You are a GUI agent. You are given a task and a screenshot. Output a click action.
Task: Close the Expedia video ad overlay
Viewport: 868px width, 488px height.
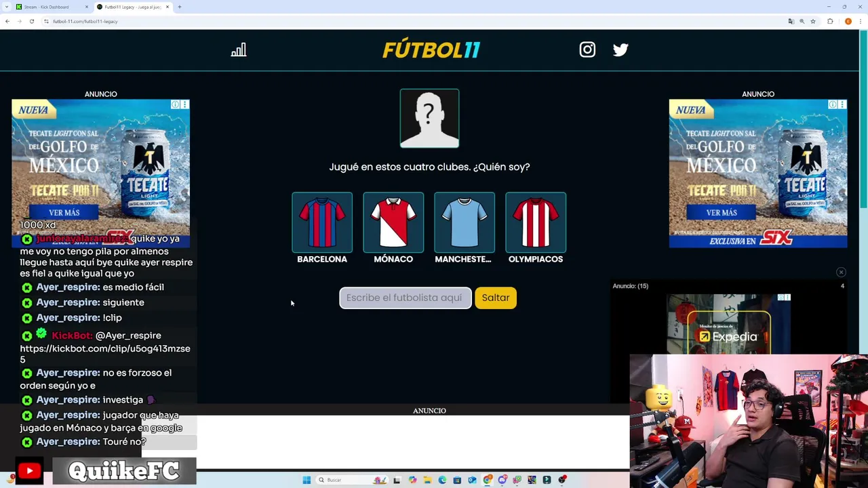pos(841,272)
